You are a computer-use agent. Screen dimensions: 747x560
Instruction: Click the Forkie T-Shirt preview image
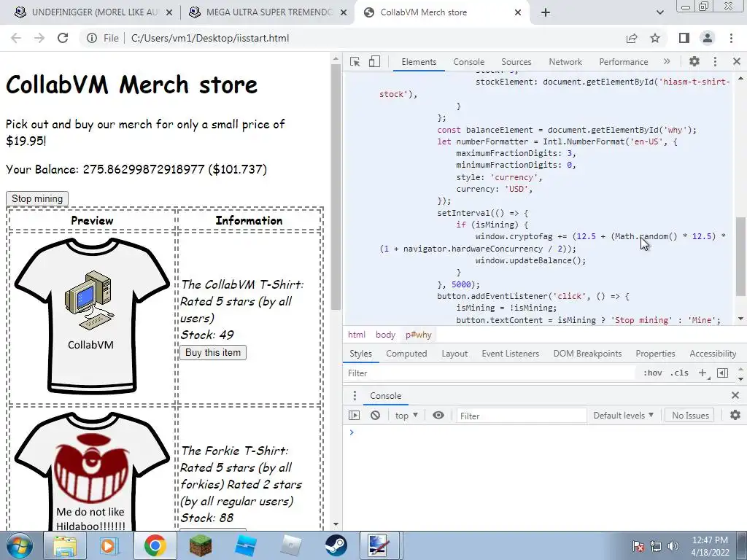[92, 472]
